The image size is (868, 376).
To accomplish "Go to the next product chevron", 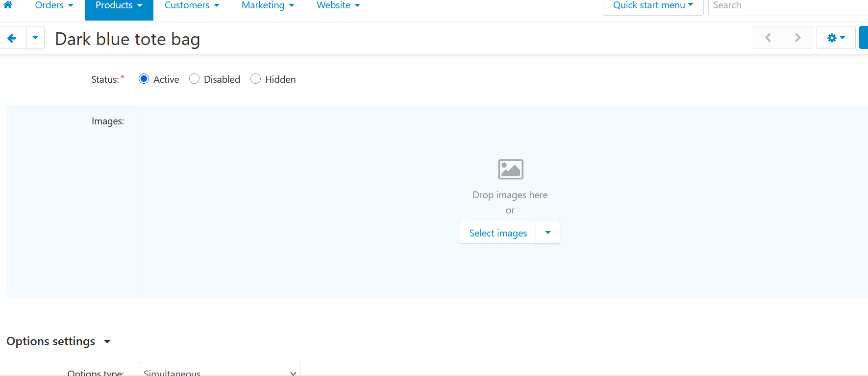I will (797, 38).
